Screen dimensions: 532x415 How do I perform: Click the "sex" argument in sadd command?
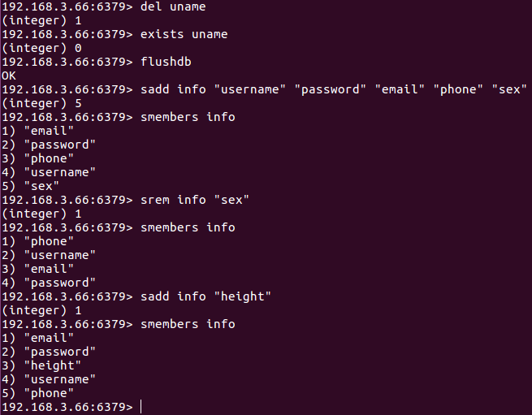(509, 89)
